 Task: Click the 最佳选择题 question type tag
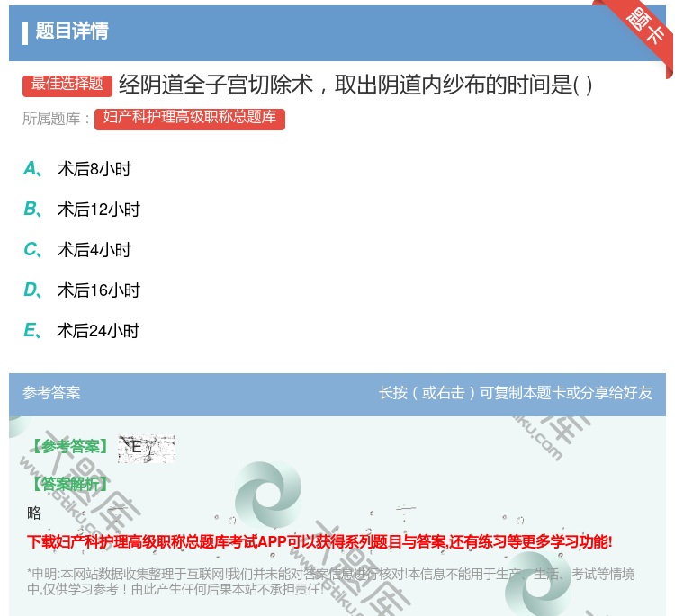(x=67, y=85)
